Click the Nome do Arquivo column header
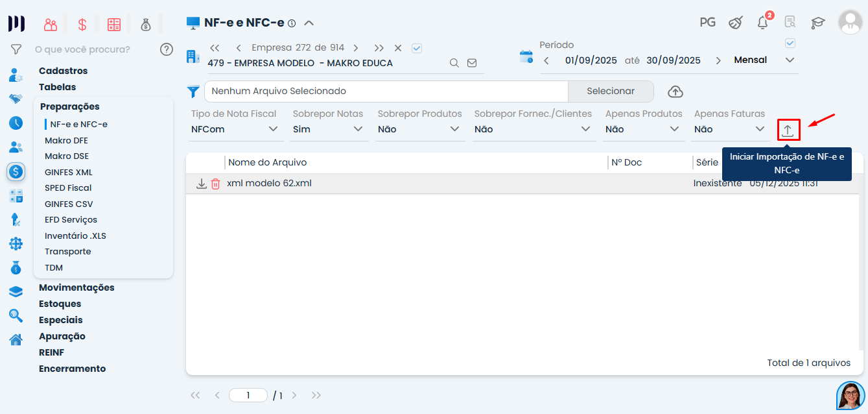Screen dimensions: 868x414 point(268,162)
